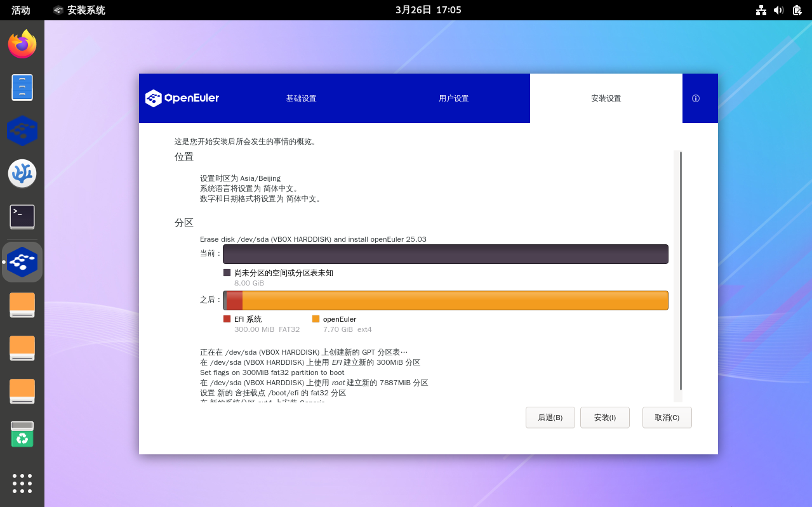This screenshot has width=812, height=507.
Task: Start installation with 安装(I) button
Action: tap(604, 418)
